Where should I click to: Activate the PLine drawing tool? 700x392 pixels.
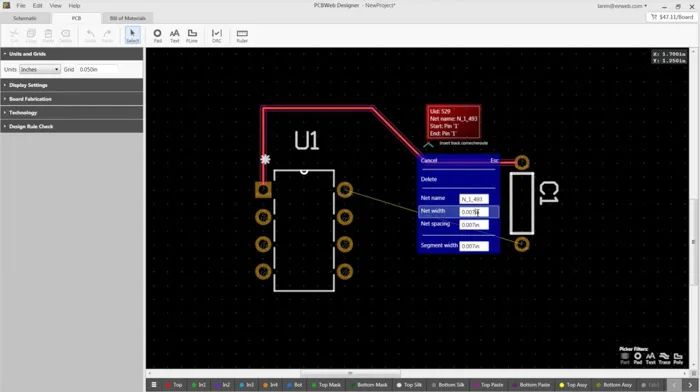[192, 36]
